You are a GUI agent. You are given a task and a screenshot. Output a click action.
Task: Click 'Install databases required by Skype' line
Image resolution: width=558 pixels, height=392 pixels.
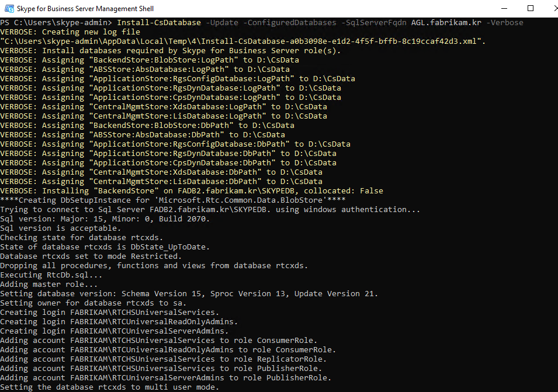171,50
